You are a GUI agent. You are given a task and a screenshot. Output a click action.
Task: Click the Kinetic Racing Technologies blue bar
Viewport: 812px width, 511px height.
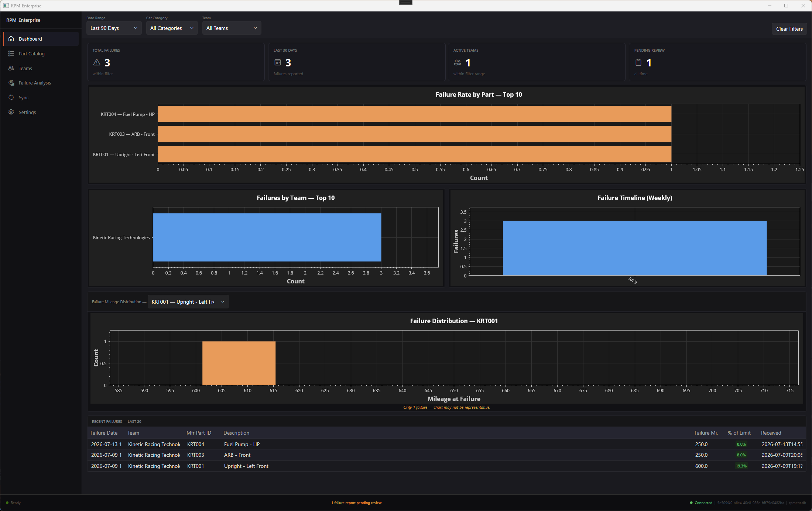(x=267, y=238)
